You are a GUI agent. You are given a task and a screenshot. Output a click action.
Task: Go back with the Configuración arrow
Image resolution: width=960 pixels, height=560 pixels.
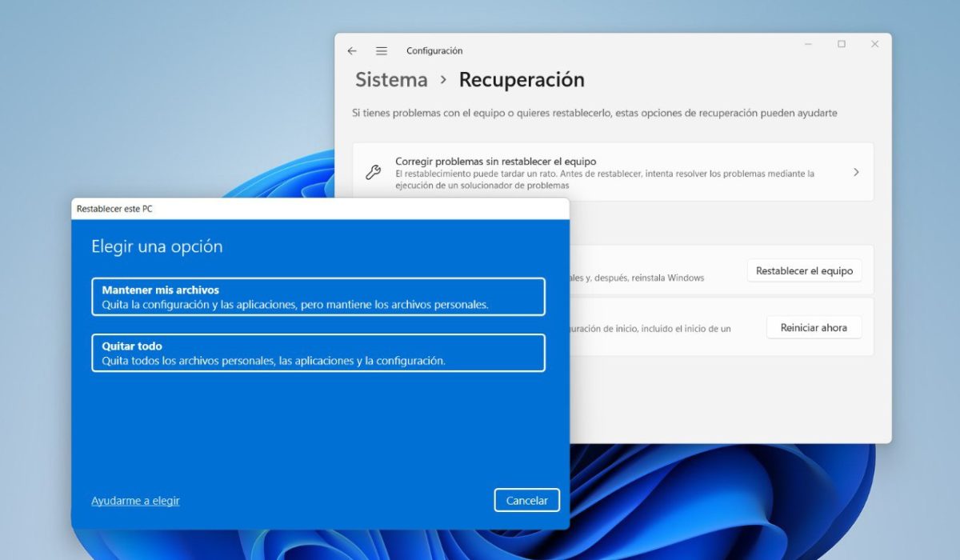coord(352,50)
